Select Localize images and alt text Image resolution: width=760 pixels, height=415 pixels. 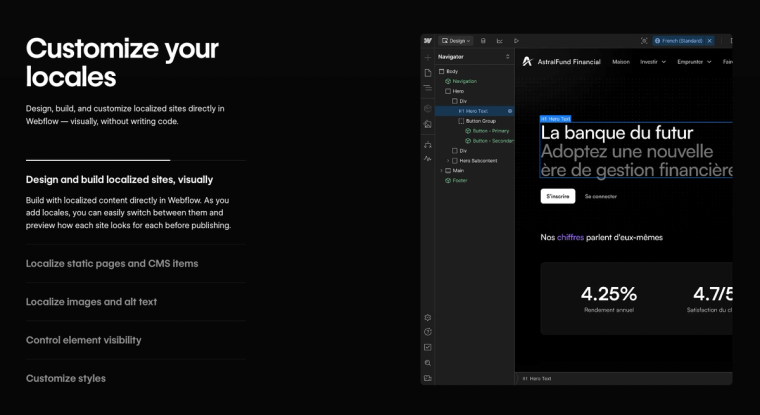point(91,302)
